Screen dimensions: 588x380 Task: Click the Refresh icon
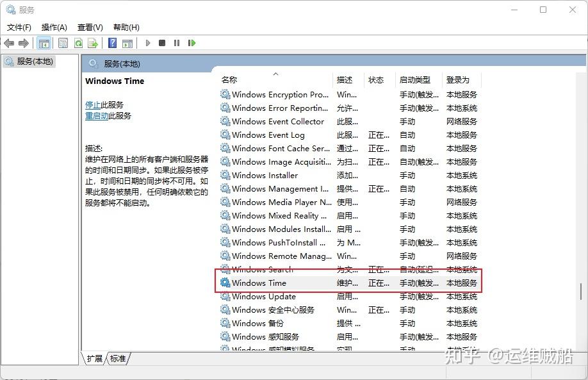click(x=78, y=43)
